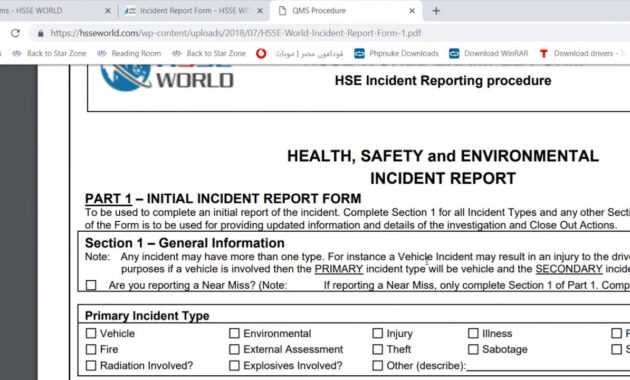
Task: Open first Back to Star Zone bookmark
Action: coord(49,53)
